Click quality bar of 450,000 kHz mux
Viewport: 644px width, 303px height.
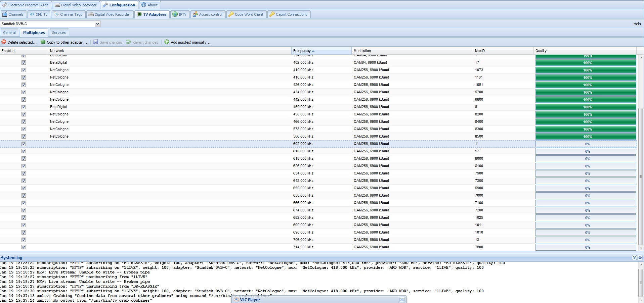coord(586,107)
